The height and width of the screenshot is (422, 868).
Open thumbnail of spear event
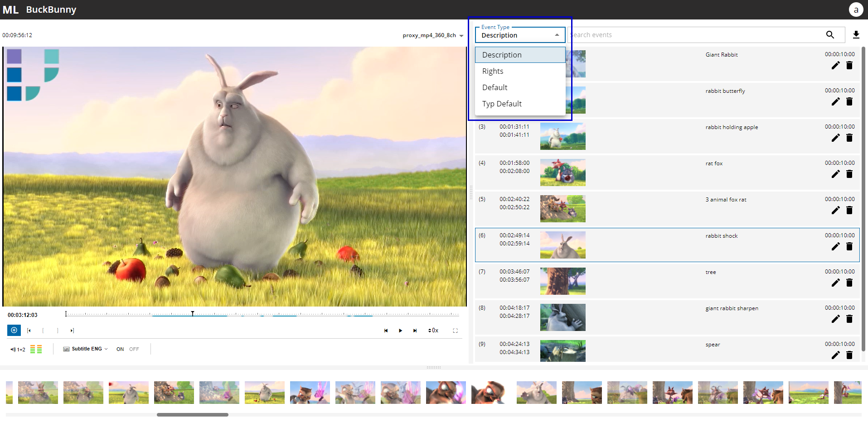tap(563, 351)
